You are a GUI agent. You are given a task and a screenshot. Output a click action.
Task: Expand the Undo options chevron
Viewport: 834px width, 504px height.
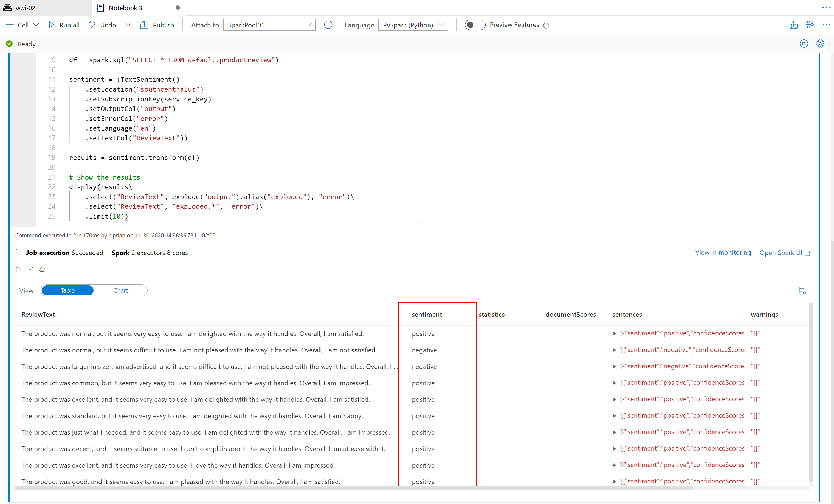(x=128, y=25)
